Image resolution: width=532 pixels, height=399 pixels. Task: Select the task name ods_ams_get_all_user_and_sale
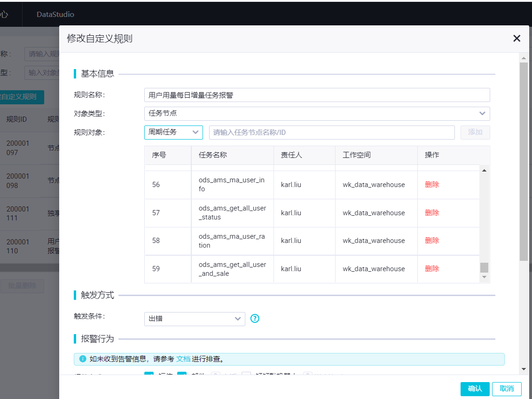pyautogui.click(x=233, y=269)
